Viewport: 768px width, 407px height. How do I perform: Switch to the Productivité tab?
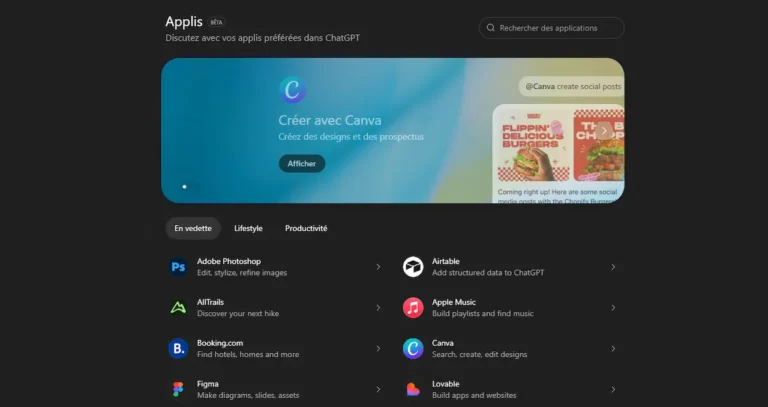pos(306,228)
